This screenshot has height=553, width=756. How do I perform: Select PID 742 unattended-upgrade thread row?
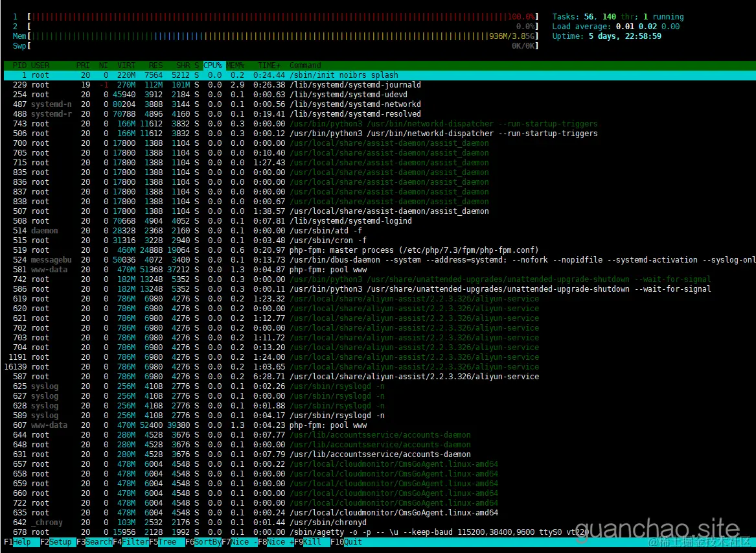pyautogui.click(x=380, y=279)
